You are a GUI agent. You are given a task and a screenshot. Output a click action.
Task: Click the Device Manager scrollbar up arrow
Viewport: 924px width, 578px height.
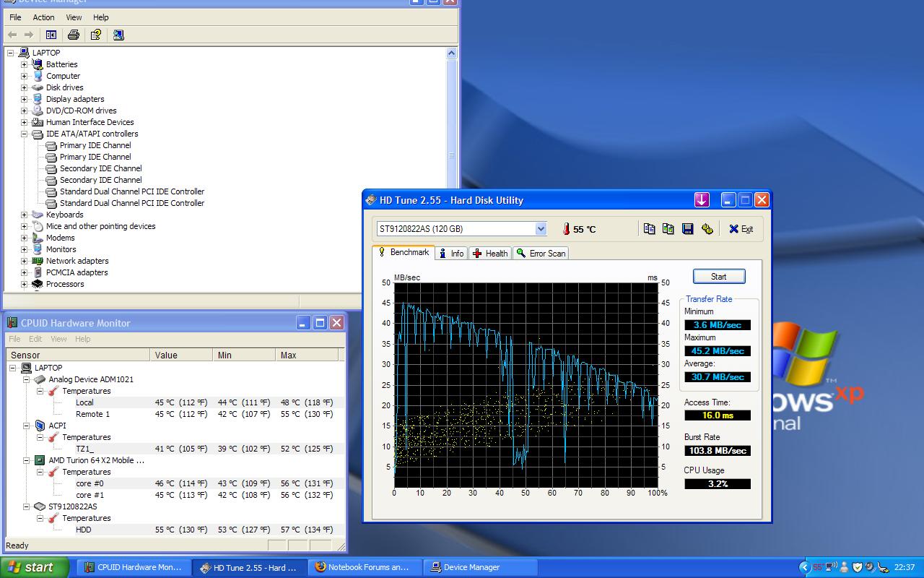pyautogui.click(x=452, y=53)
